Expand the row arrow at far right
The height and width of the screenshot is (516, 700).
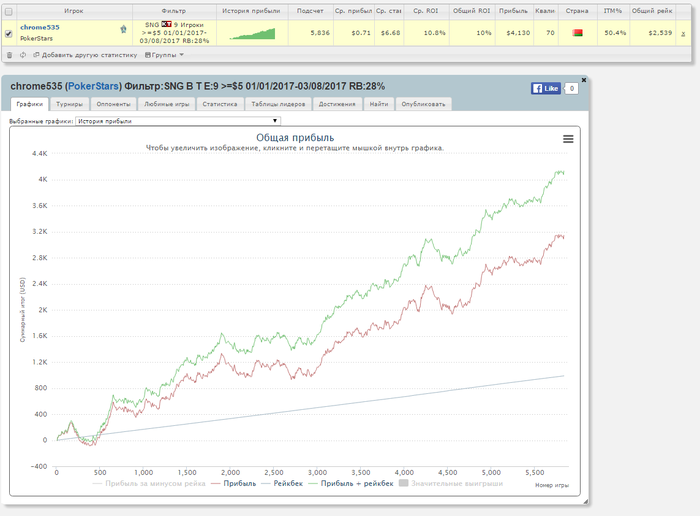pyautogui.click(x=683, y=34)
